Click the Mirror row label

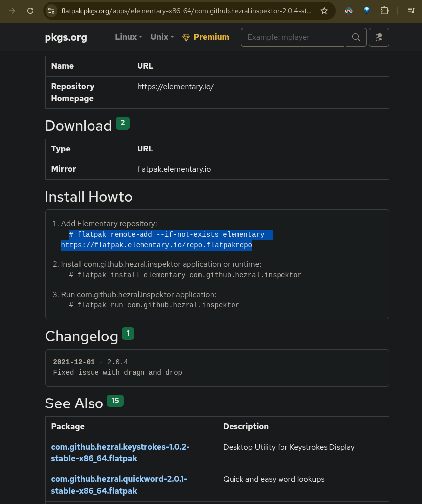pyautogui.click(x=64, y=169)
